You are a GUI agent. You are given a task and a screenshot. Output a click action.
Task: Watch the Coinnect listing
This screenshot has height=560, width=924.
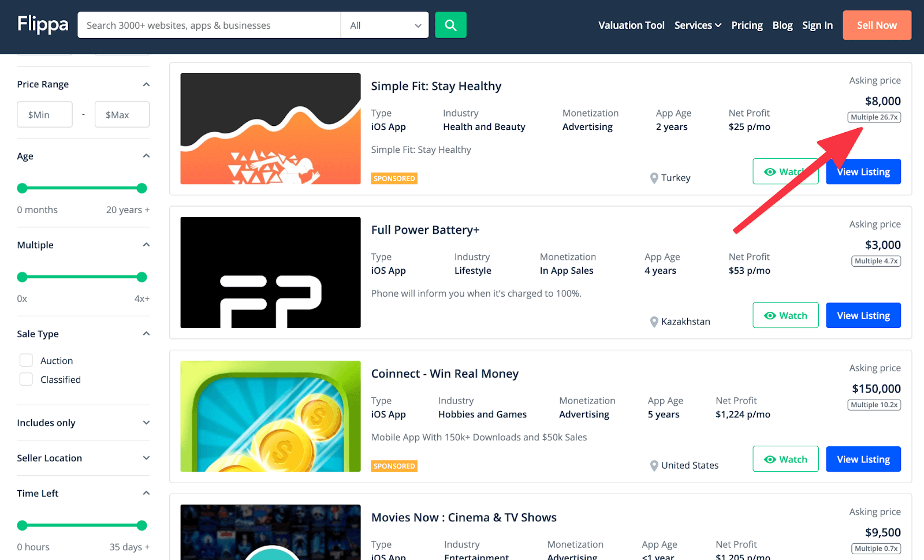pyautogui.click(x=785, y=459)
